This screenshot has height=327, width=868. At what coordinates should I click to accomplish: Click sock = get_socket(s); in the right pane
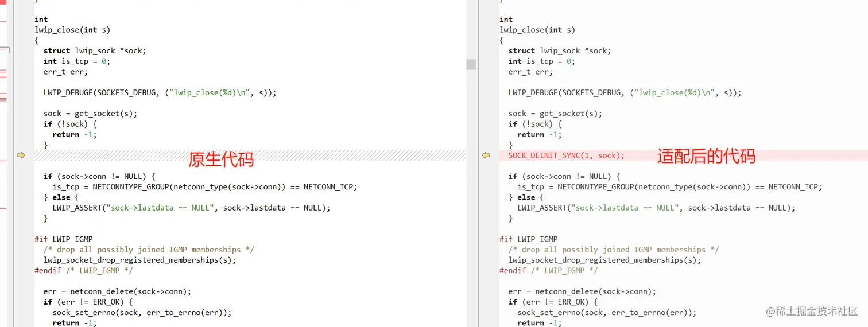pos(556,114)
